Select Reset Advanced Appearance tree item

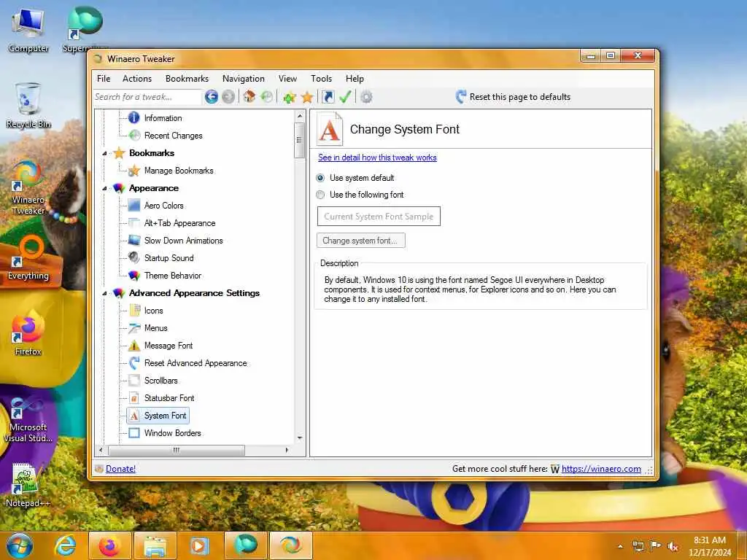[196, 363]
